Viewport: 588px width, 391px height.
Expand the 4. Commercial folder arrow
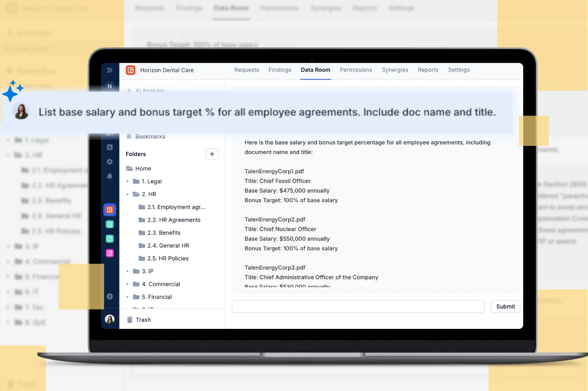point(127,284)
